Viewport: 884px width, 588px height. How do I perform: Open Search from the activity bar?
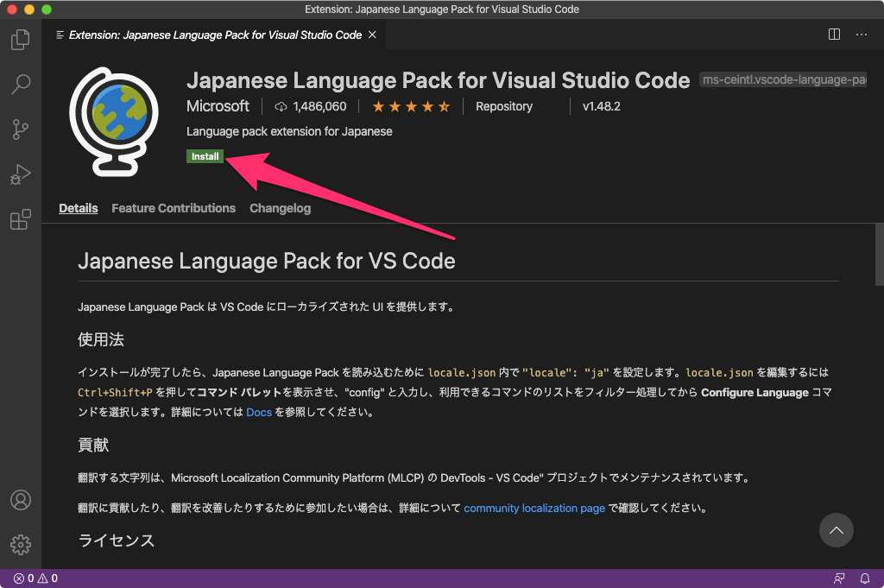tap(20, 84)
